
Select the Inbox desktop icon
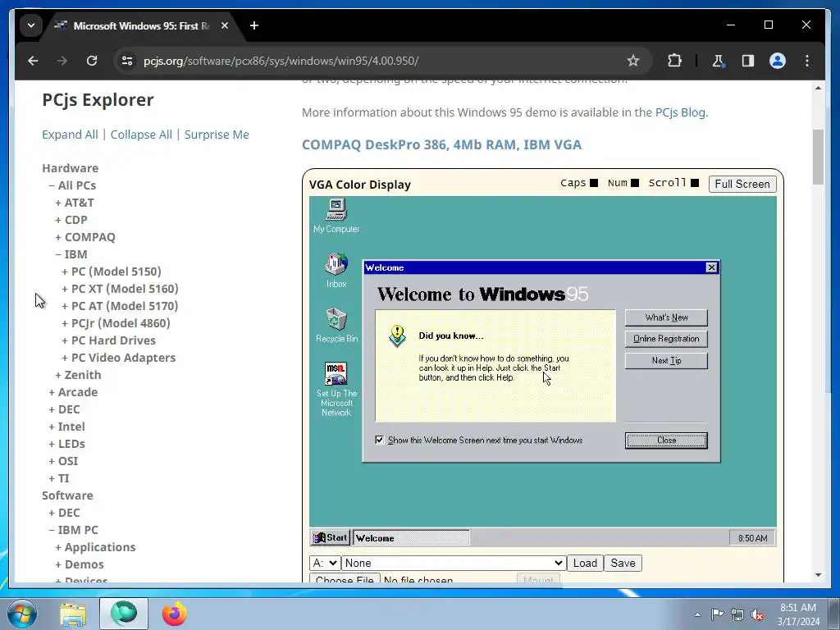click(x=336, y=270)
